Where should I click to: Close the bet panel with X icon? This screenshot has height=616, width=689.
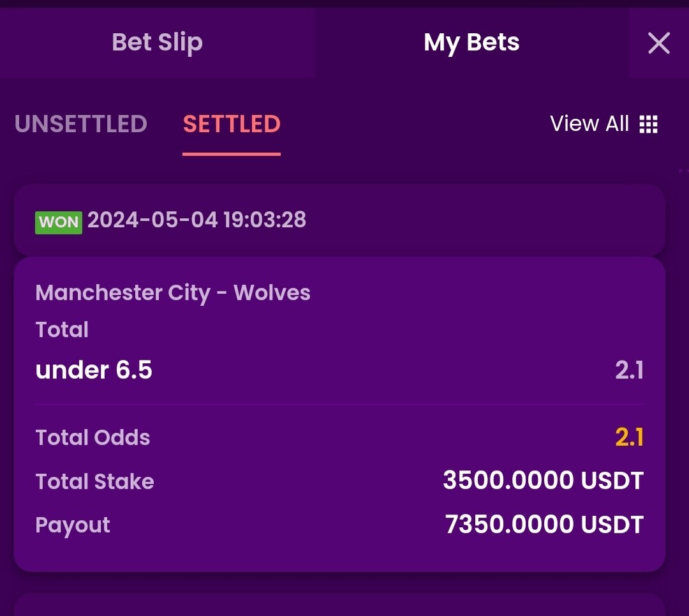[x=658, y=43]
